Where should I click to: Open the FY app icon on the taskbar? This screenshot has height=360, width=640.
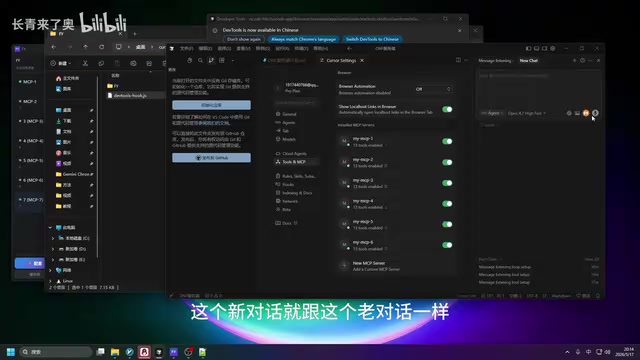[173, 352]
